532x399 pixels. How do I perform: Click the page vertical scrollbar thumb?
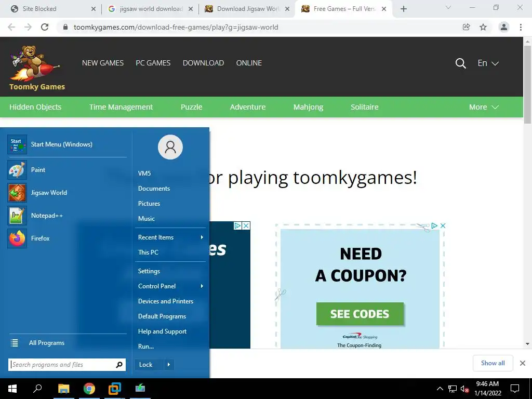pyautogui.click(x=528, y=85)
